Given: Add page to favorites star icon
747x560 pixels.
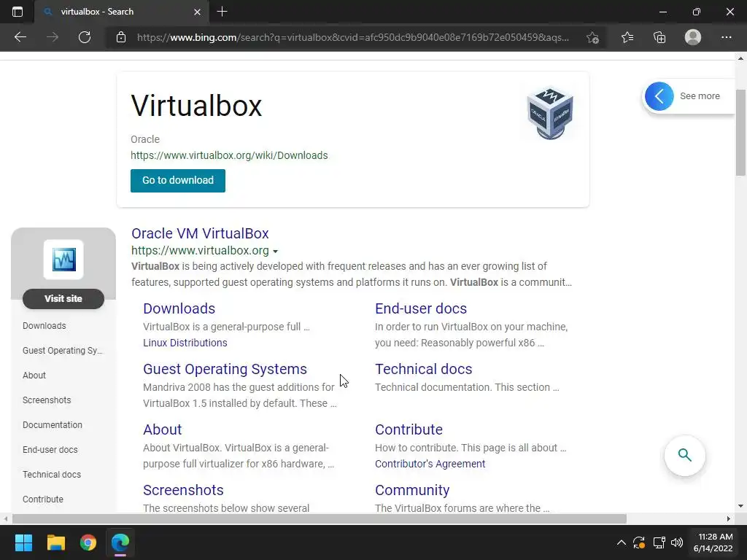Looking at the screenshot, I should [x=592, y=37].
